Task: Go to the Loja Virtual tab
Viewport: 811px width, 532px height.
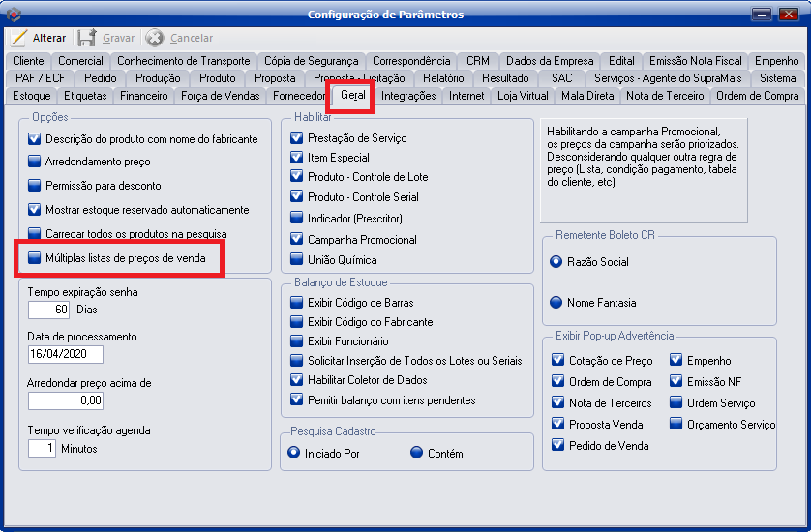Action: pyautogui.click(x=523, y=96)
